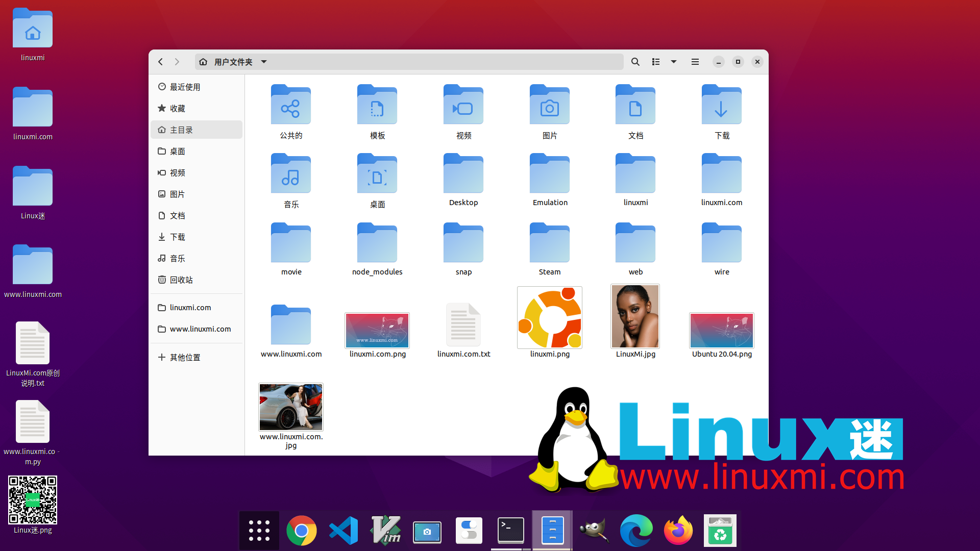The image size is (980, 551).
Task: Select www.linuxmi.com.jpg car photo thumbnail
Action: click(x=291, y=407)
